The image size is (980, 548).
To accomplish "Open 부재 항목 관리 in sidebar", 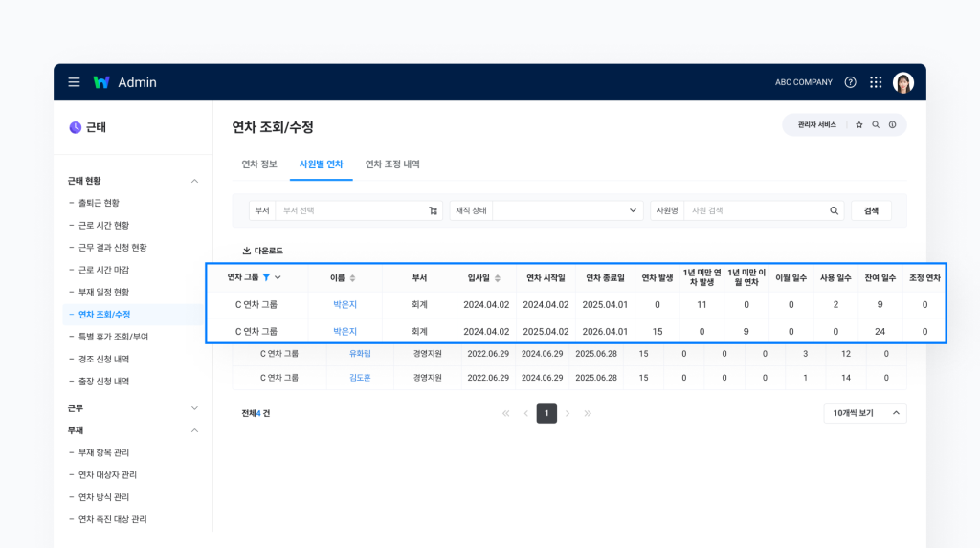I will [x=103, y=452].
